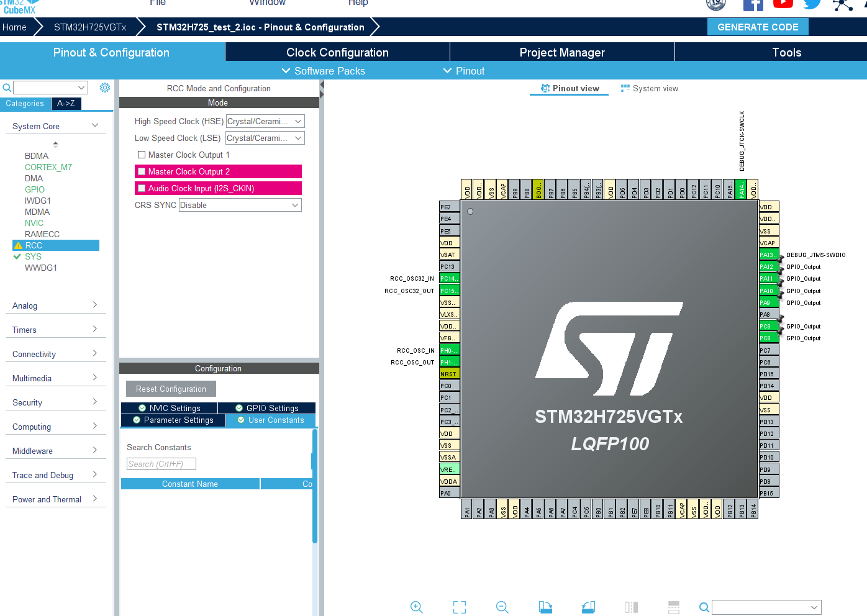Click the Search Constants input field

pyautogui.click(x=161, y=464)
